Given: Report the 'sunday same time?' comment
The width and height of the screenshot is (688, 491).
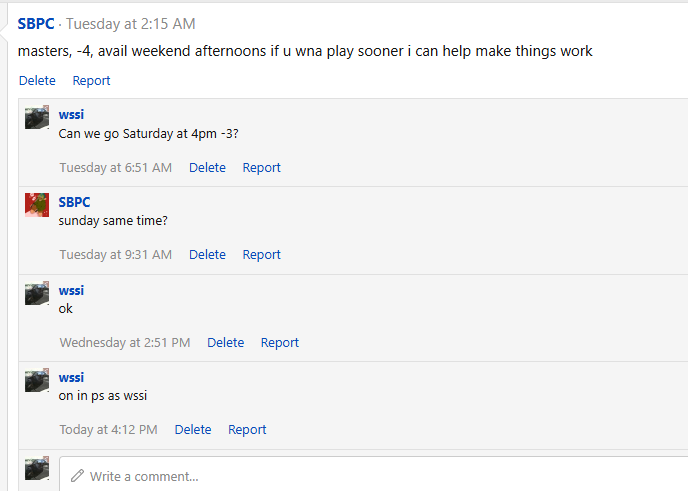Looking at the screenshot, I should click(x=261, y=254).
